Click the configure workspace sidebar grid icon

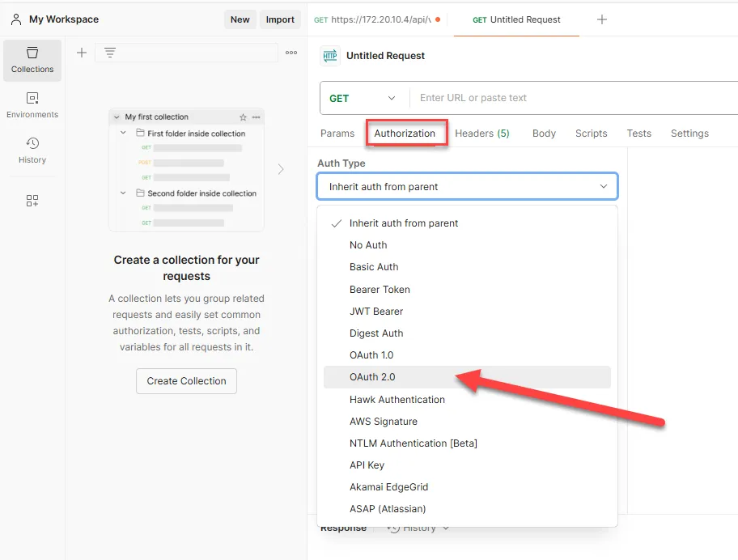click(32, 201)
